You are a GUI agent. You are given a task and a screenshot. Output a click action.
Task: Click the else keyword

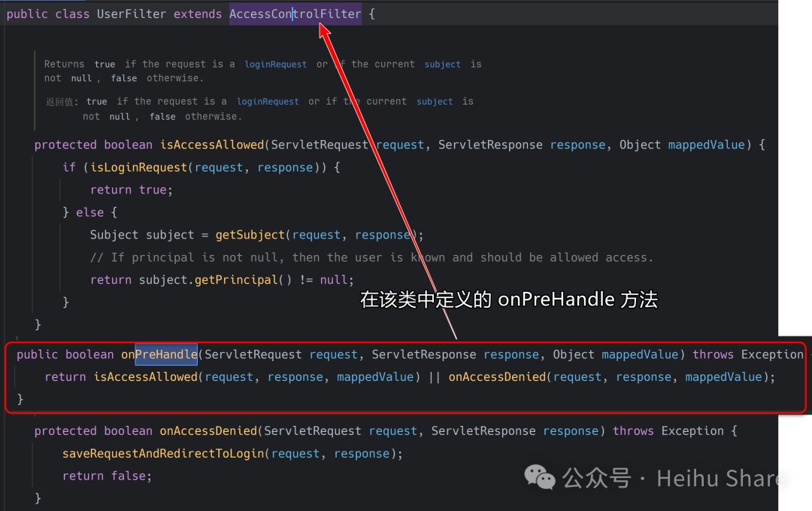click(90, 212)
